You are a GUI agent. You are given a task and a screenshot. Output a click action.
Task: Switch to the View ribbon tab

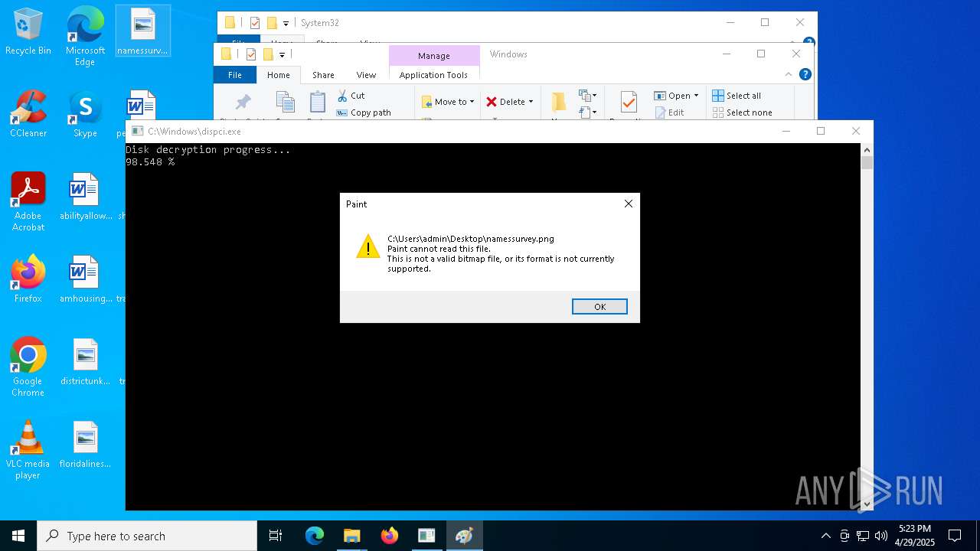(366, 75)
